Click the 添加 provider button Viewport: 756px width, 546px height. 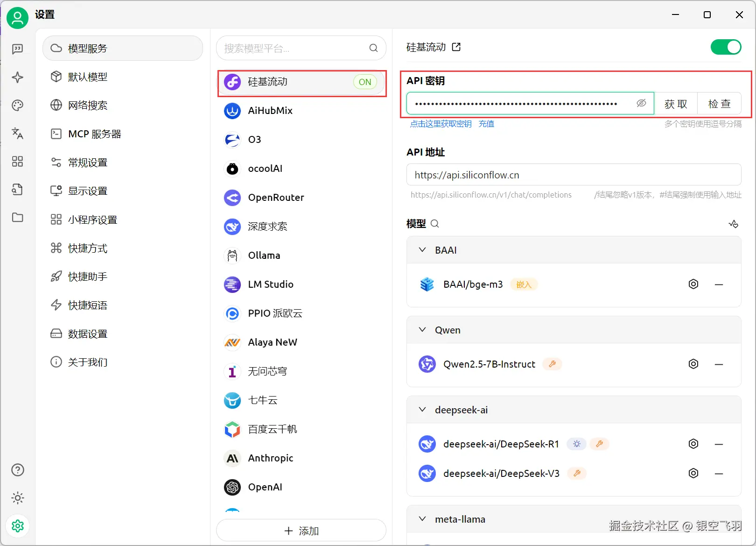pyautogui.click(x=301, y=531)
